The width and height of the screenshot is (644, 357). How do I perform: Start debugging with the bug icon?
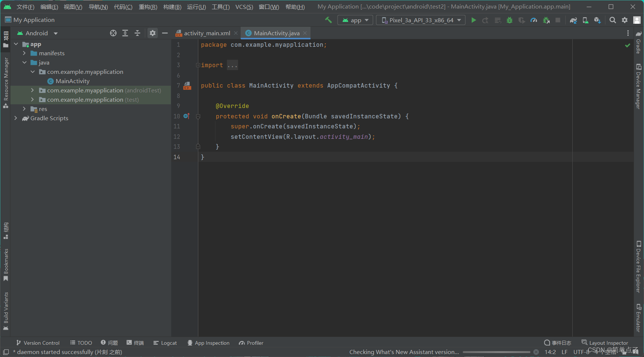pyautogui.click(x=510, y=20)
